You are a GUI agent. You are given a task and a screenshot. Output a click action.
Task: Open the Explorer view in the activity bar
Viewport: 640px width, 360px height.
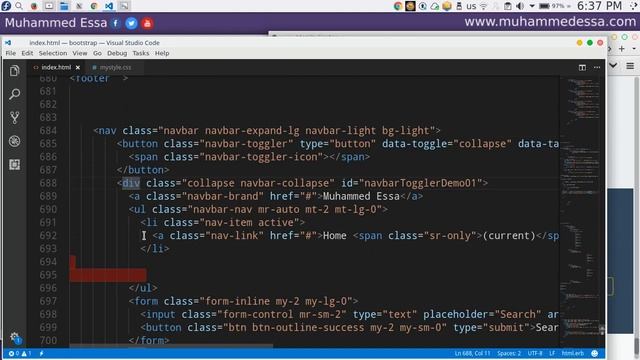(x=15, y=71)
